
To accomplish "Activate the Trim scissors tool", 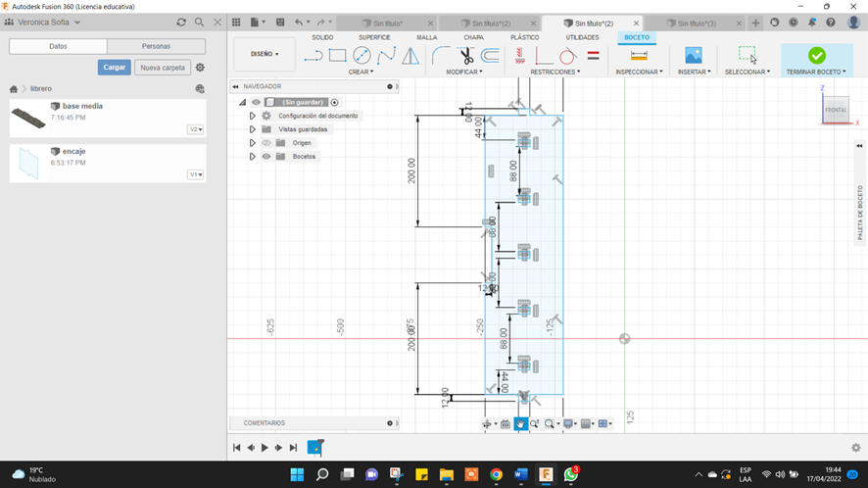I will coord(466,56).
